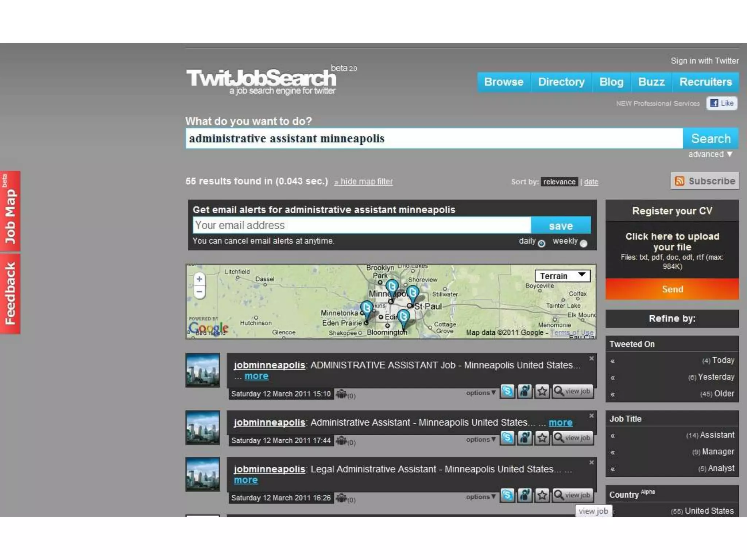Dismiss the first job result with X
This screenshot has height=560, width=747.
pos(591,358)
